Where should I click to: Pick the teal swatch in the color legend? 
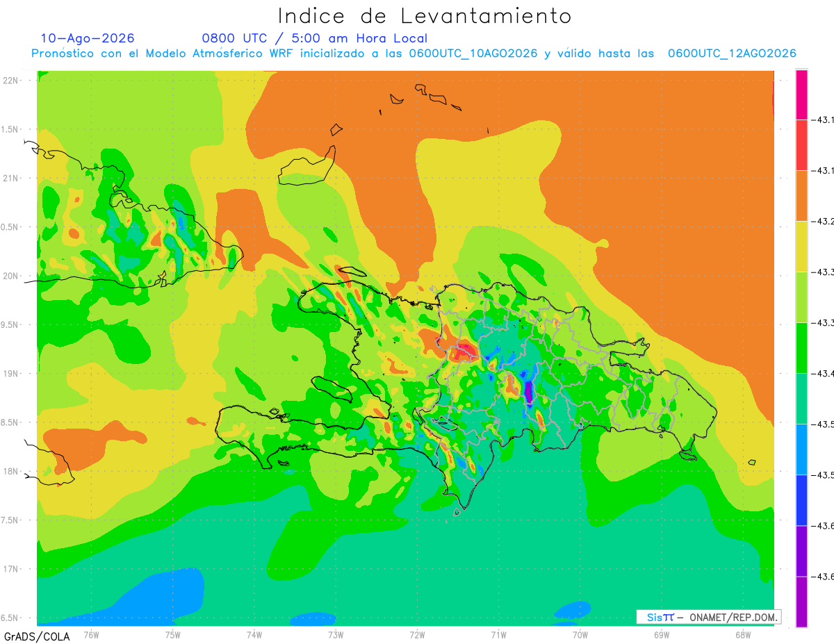[801, 399]
